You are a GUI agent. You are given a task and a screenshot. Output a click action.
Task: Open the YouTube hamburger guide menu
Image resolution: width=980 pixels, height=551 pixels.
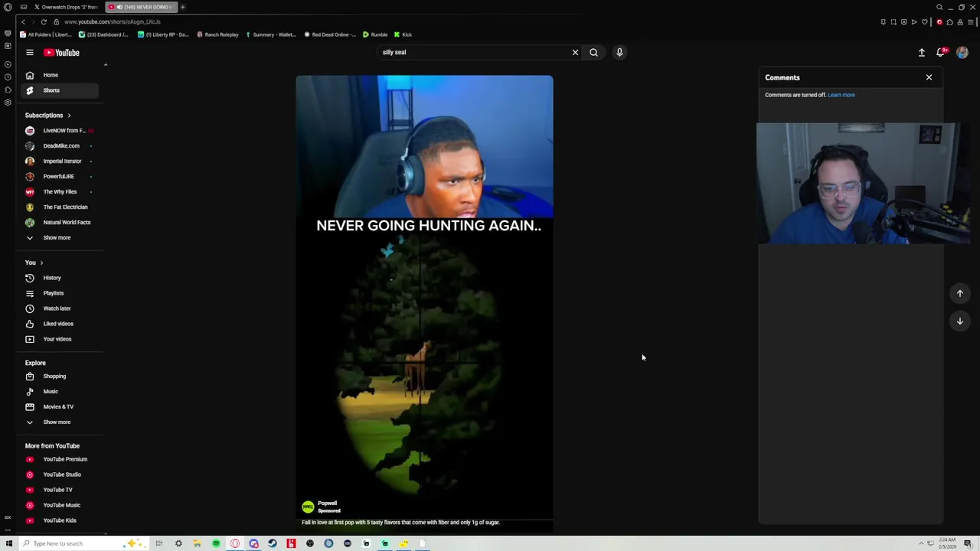pos(30,53)
